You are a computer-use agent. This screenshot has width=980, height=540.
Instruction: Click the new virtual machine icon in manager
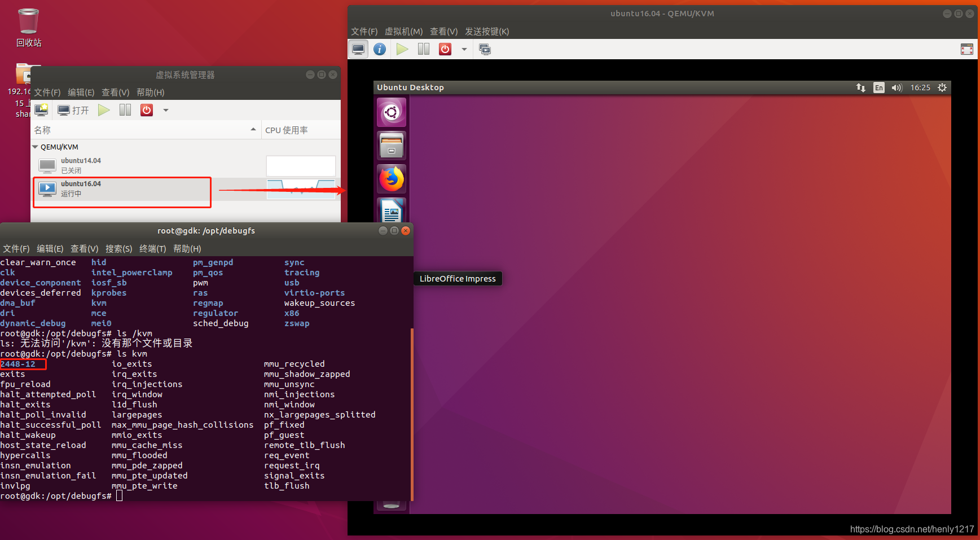point(41,110)
